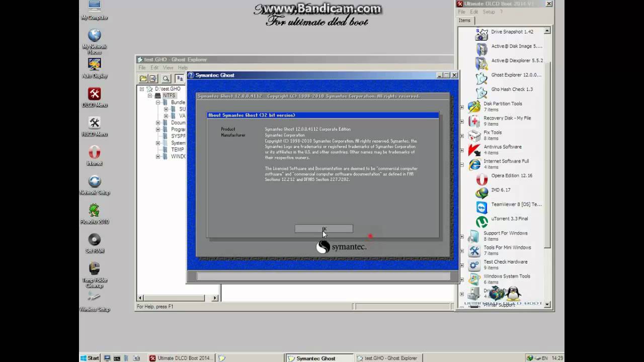The width and height of the screenshot is (644, 362).
Task: Click the show desktop quick launch icon
Action: tap(107, 358)
